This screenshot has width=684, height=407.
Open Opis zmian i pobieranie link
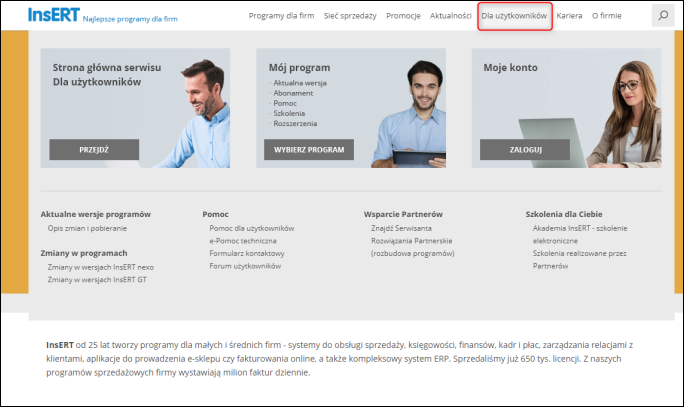[x=87, y=228]
